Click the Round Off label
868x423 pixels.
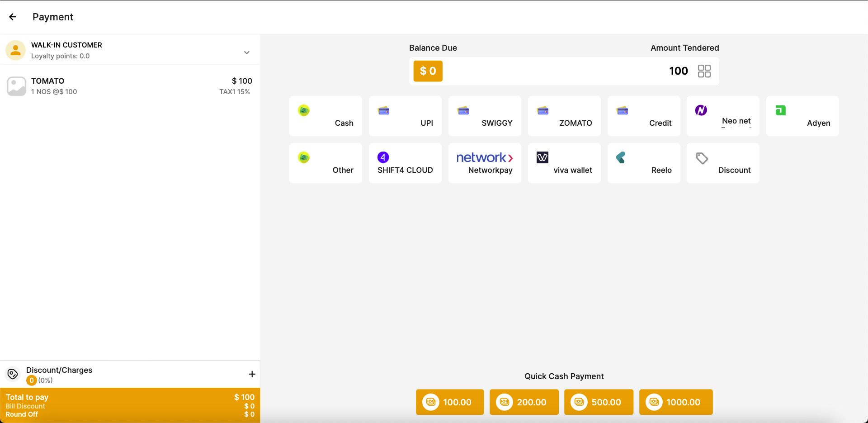point(22,414)
